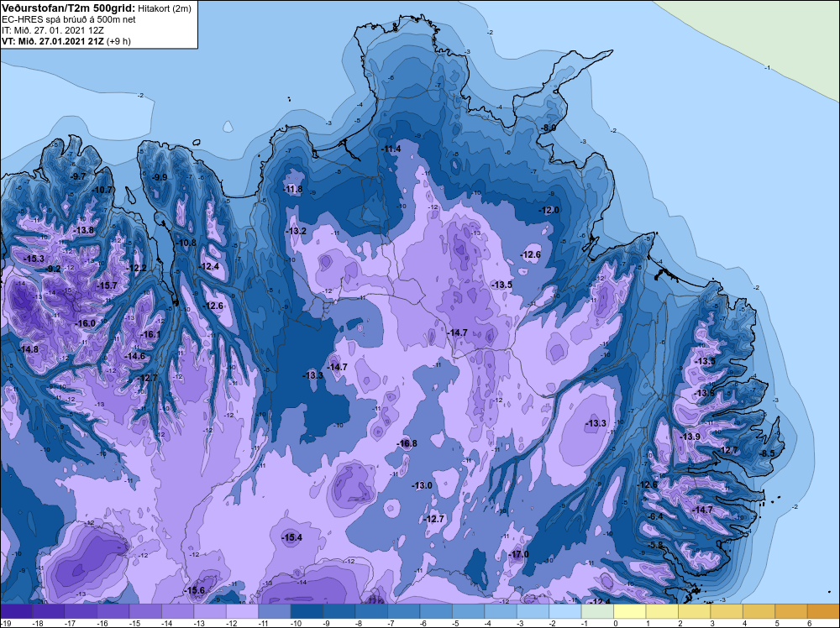
Task: Click the -11.8 temperature label
Action: coord(292,189)
